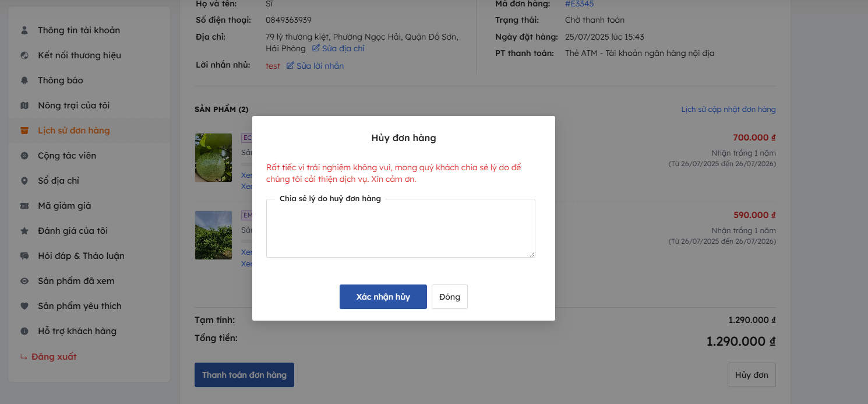The image size is (868, 404).
Task: Click the cancellation reason text area
Action: click(400, 230)
